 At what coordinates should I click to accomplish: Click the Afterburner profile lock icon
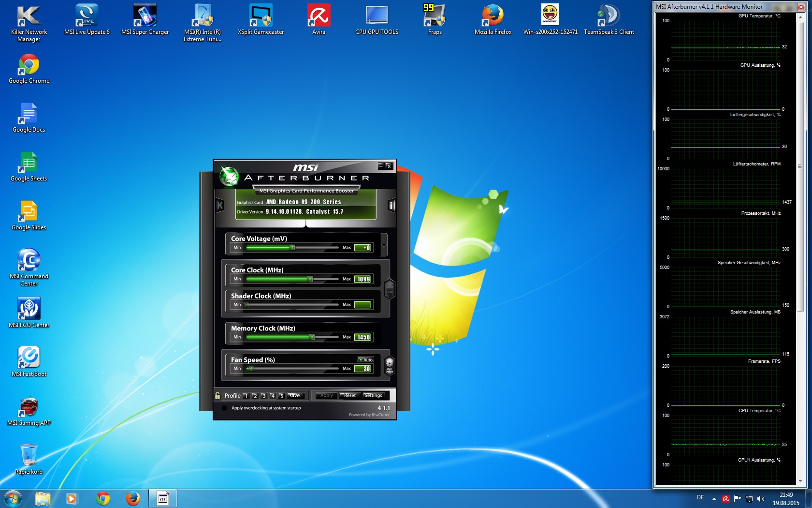(x=217, y=395)
